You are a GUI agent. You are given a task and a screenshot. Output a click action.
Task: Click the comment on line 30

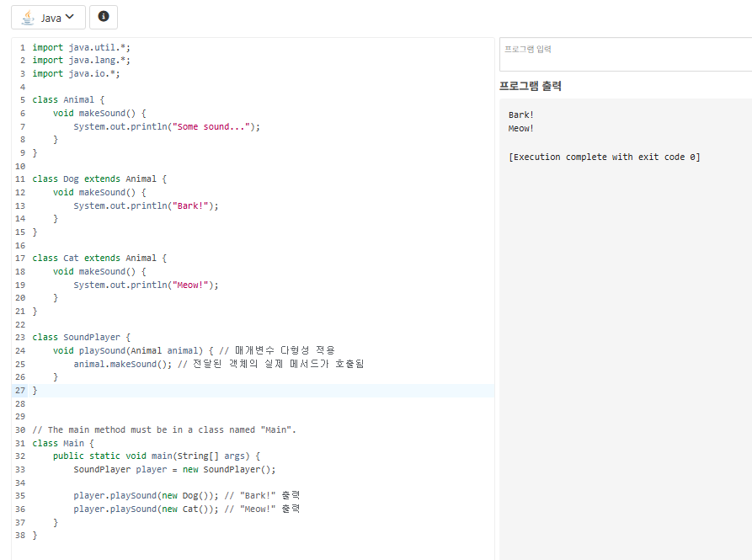tap(164, 429)
